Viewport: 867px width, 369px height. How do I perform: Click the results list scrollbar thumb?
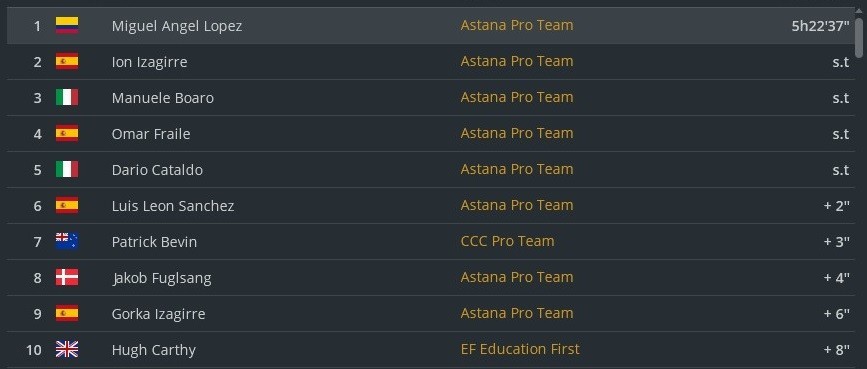859,36
